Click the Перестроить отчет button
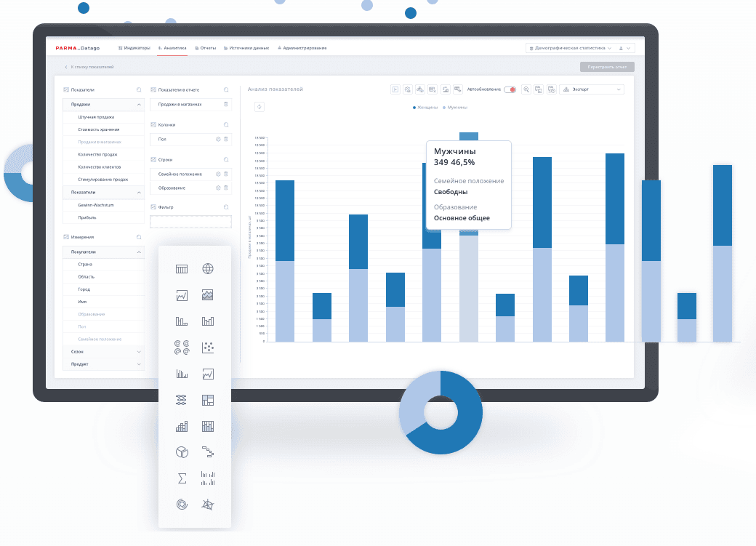Image resolution: width=756 pixels, height=546 pixels. point(607,67)
